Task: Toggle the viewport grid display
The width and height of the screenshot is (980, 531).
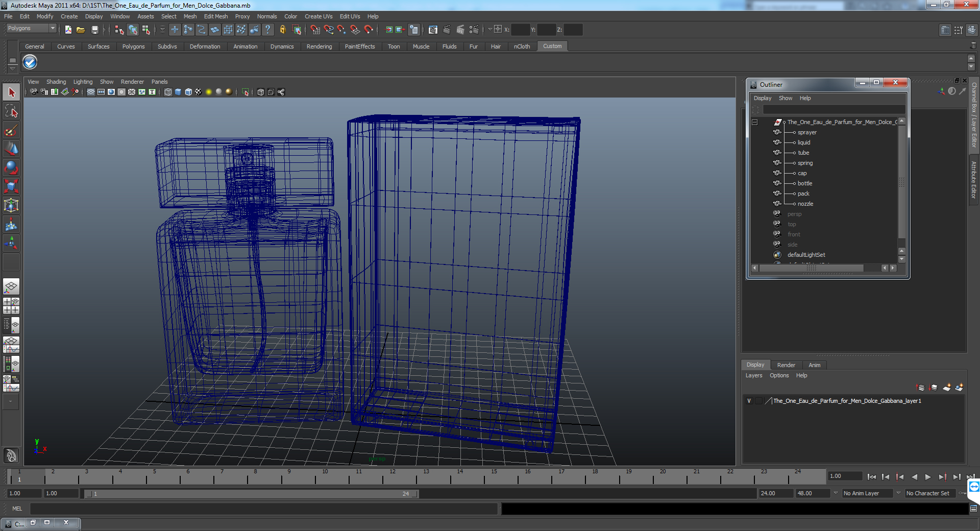Action: click(91, 92)
